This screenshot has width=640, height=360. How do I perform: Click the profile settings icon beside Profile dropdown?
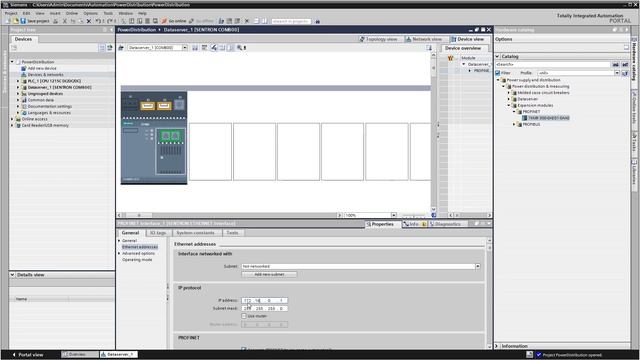coord(625,73)
